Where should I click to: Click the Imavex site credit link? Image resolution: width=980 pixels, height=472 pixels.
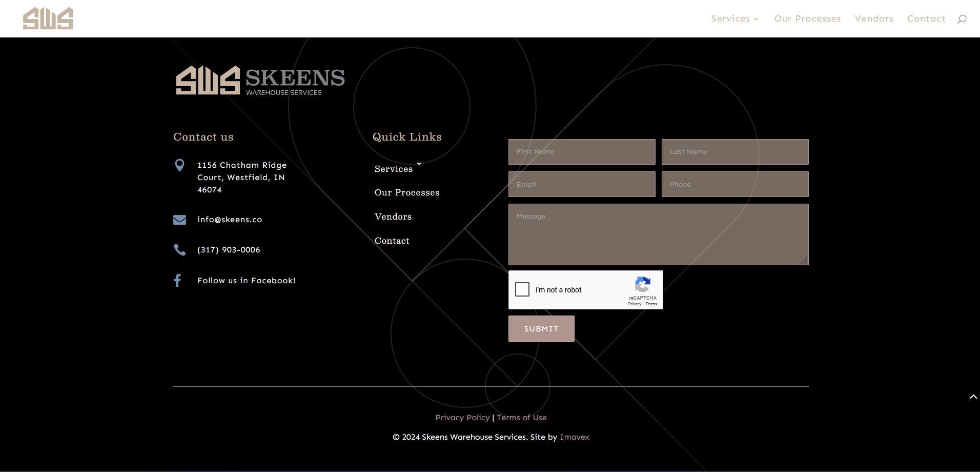coord(575,437)
